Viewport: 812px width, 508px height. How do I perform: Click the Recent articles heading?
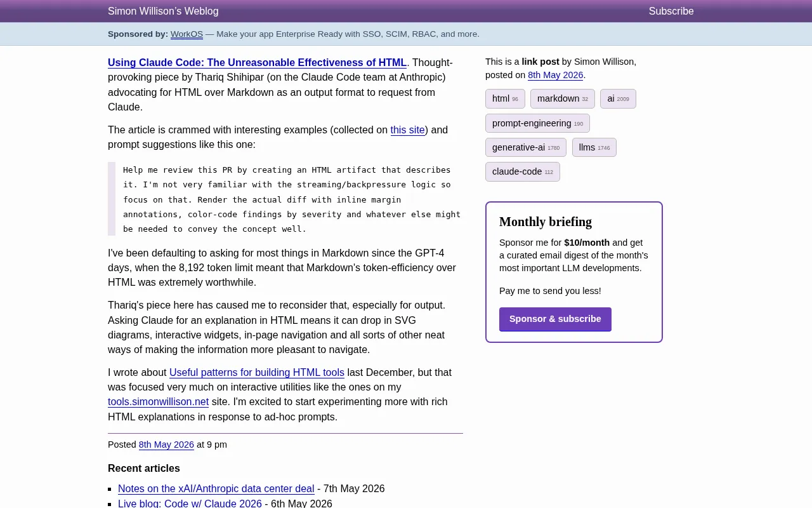click(144, 468)
